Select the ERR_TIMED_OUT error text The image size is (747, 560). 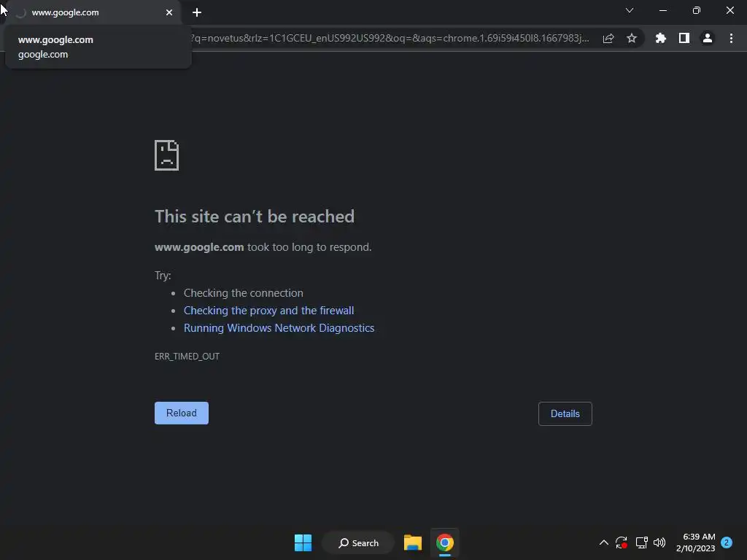click(x=187, y=356)
